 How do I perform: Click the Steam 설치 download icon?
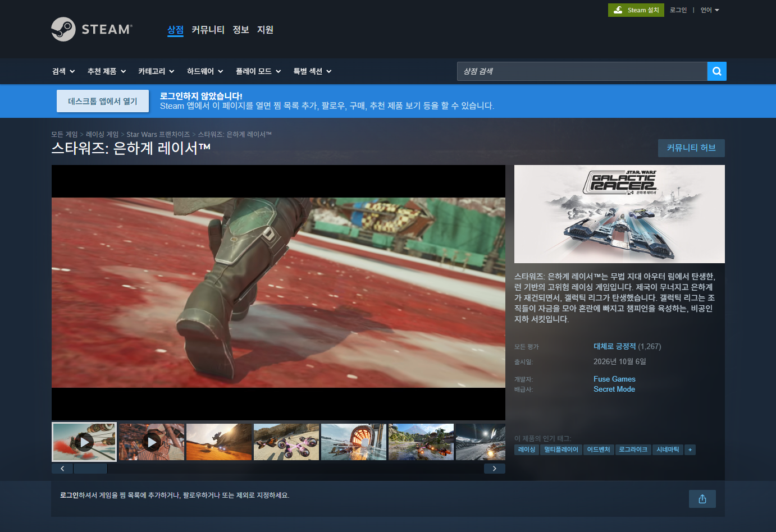pyautogui.click(x=618, y=10)
